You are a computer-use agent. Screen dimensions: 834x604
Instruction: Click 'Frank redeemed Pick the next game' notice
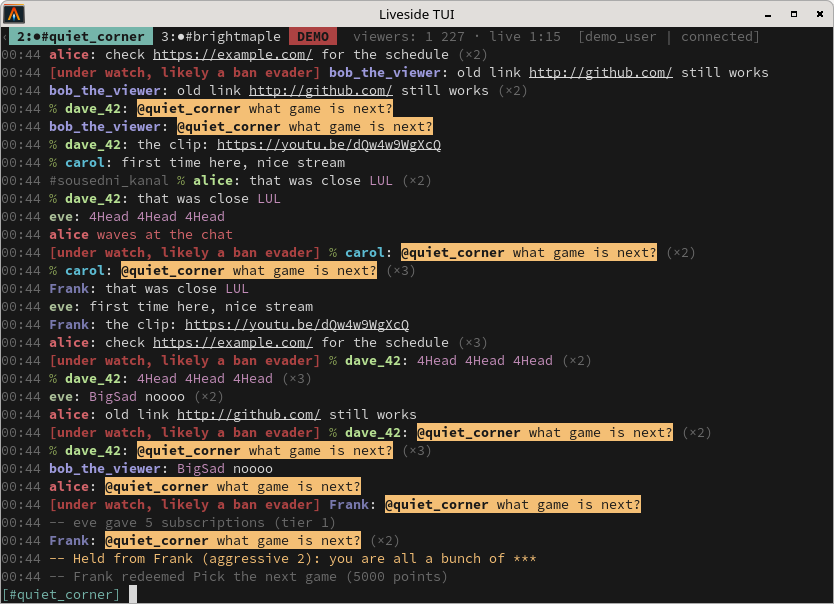[248, 577]
